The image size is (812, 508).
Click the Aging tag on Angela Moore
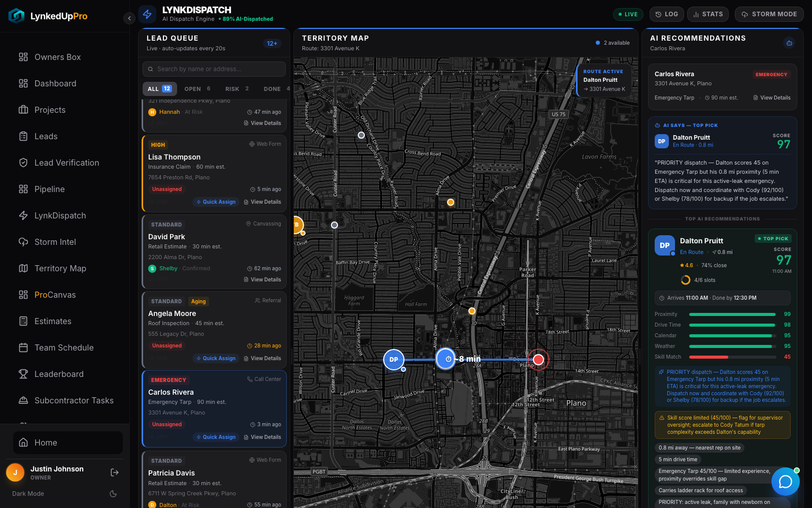click(x=198, y=301)
